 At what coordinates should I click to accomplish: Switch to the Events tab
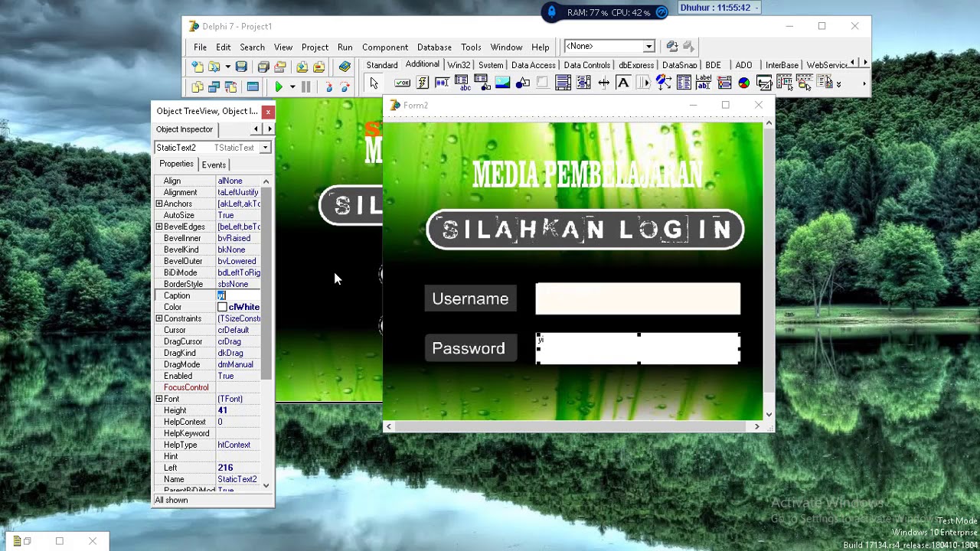point(214,165)
